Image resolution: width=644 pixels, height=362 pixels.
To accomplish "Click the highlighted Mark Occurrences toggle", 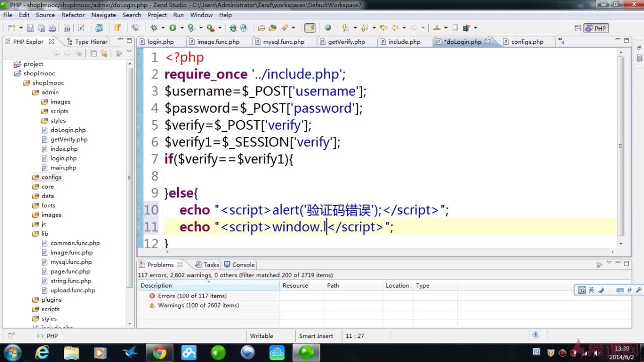I will tap(310, 28).
